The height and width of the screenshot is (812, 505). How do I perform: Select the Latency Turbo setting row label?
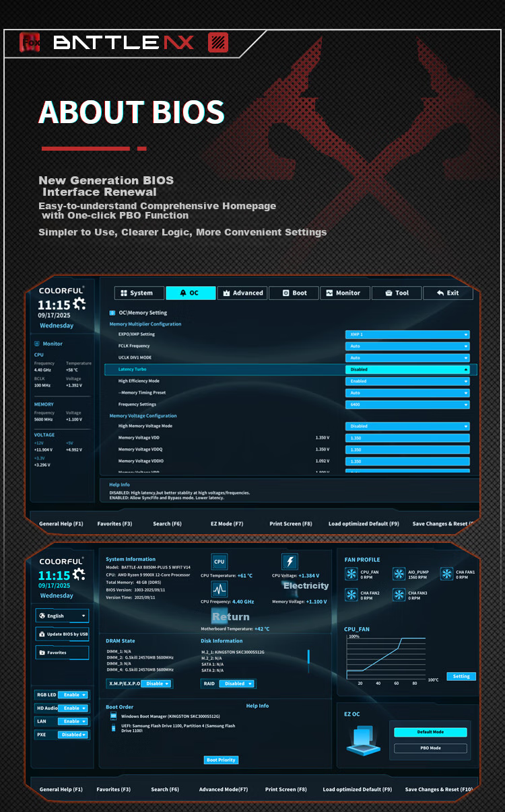pos(132,369)
